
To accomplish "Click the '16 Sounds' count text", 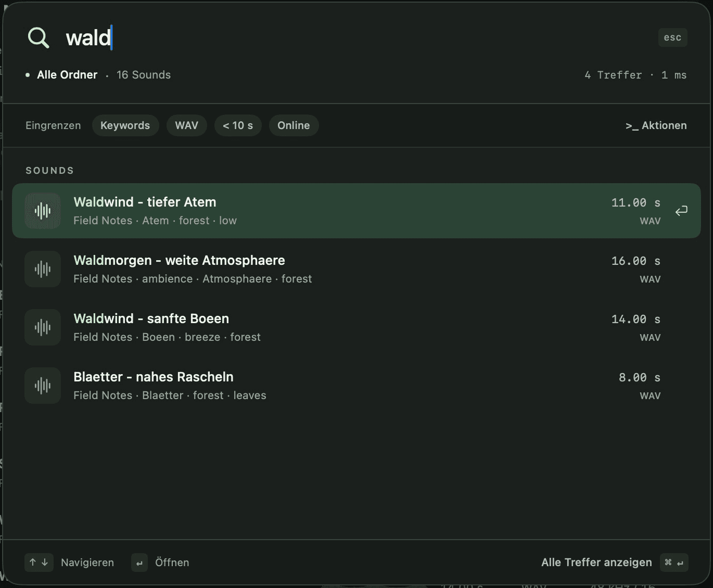I will coord(144,75).
